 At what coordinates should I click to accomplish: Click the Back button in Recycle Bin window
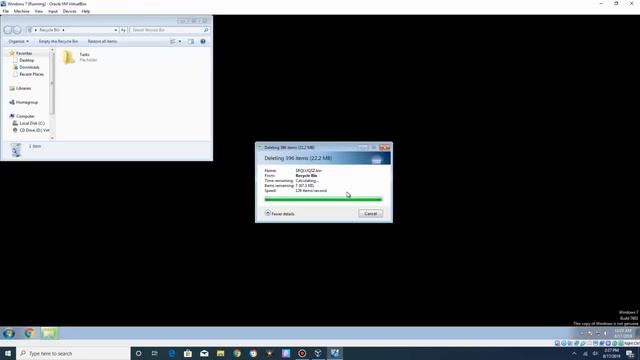[8, 30]
